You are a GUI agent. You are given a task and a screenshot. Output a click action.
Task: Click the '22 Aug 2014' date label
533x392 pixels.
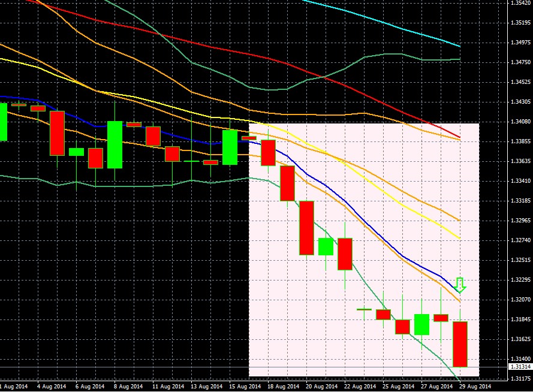click(359, 386)
